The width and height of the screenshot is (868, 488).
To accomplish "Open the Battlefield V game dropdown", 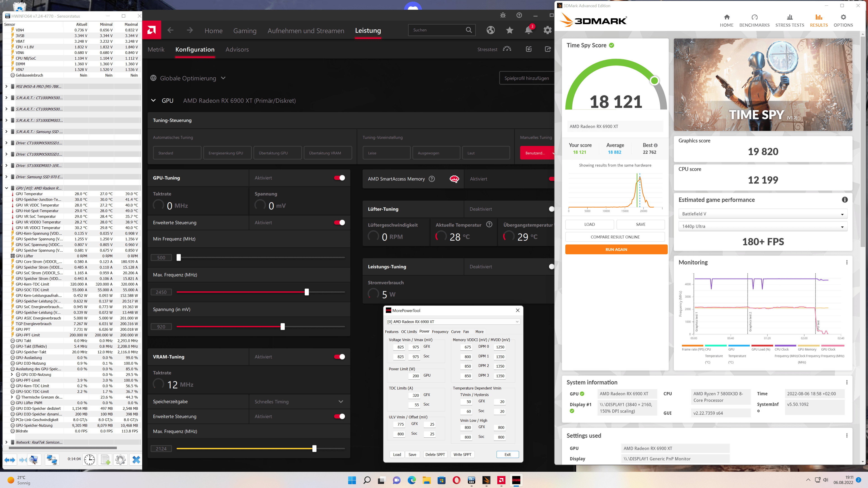I will point(762,214).
